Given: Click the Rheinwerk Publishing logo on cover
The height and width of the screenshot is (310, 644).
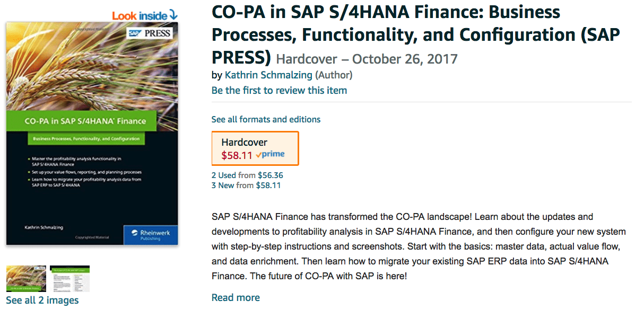Looking at the screenshot, I should pyautogui.click(x=151, y=234).
